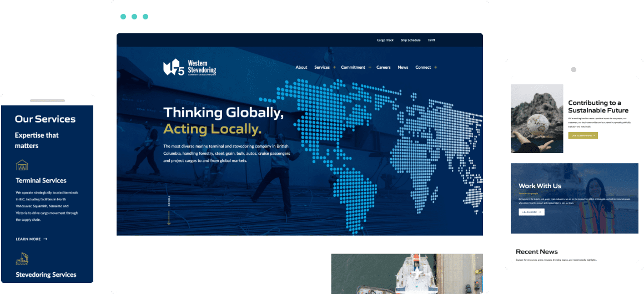The height and width of the screenshot is (294, 644).
Task: Click the Stevedoring Services ship icon
Action: (x=22, y=258)
